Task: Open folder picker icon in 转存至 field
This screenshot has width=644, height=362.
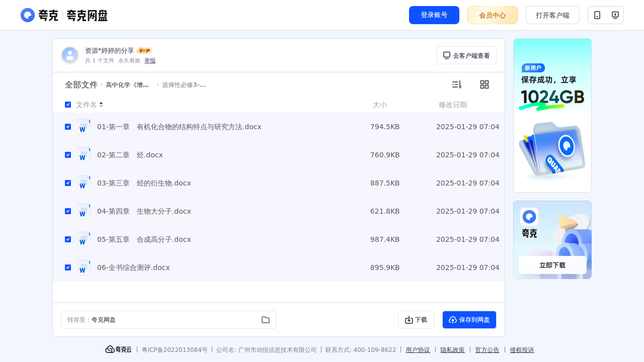Action: (266, 320)
